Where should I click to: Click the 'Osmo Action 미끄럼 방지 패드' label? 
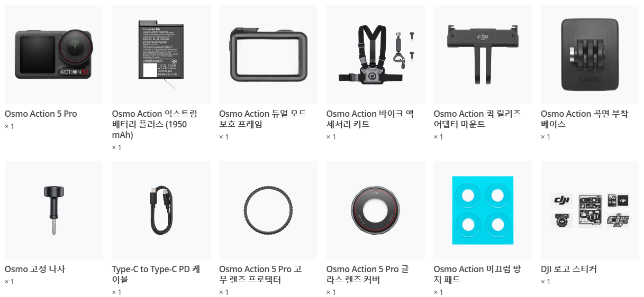coord(476,274)
